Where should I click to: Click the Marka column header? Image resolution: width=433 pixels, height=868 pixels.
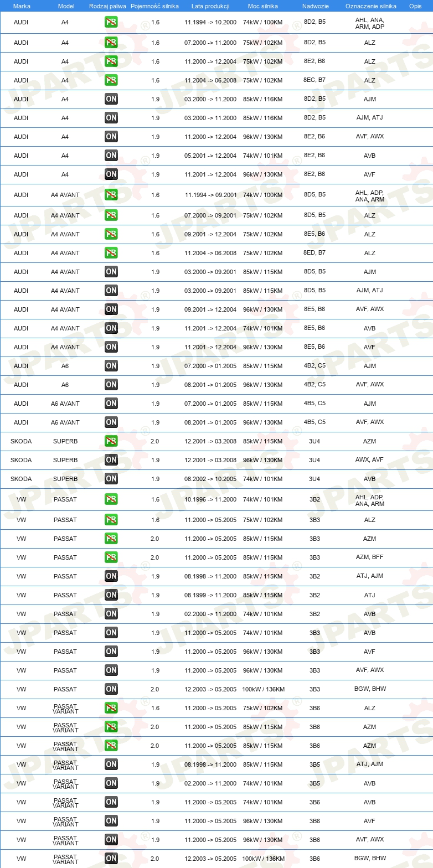pyautogui.click(x=22, y=6)
